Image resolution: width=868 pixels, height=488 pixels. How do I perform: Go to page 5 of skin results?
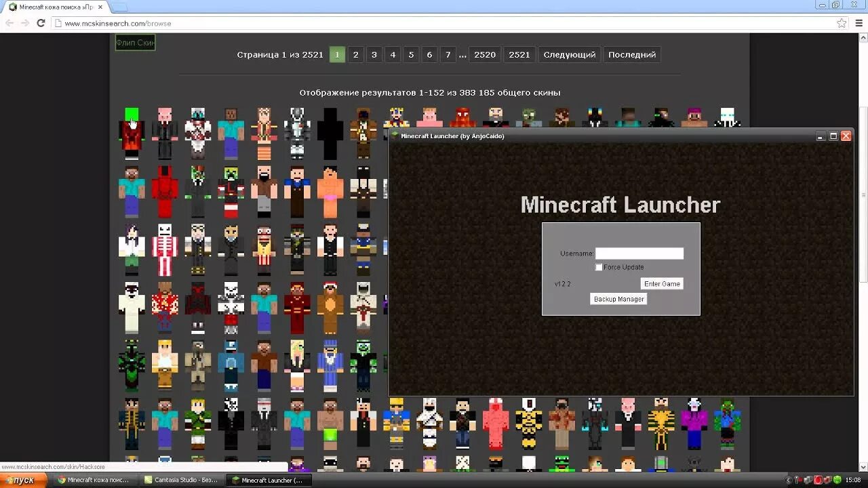[x=410, y=55]
